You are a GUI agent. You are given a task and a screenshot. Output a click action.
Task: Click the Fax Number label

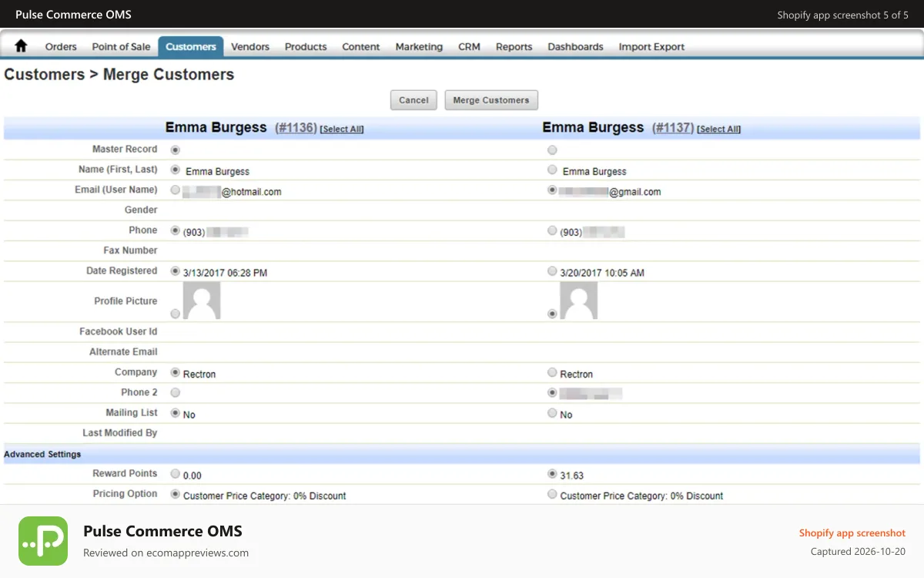pos(130,250)
